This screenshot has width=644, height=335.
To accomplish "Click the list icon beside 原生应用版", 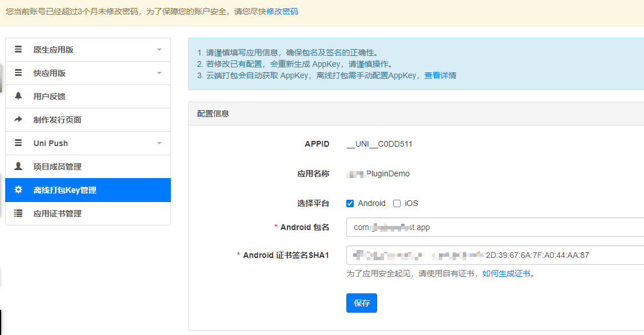I will tap(18, 50).
